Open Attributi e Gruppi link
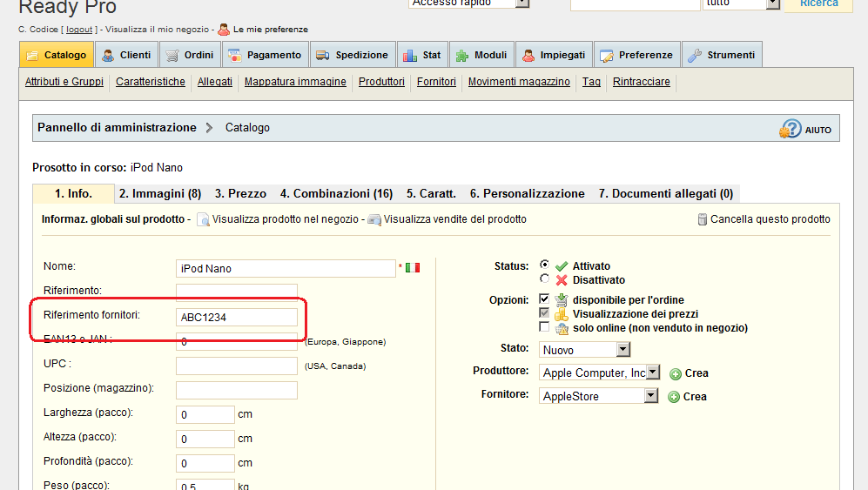 pyautogui.click(x=64, y=82)
